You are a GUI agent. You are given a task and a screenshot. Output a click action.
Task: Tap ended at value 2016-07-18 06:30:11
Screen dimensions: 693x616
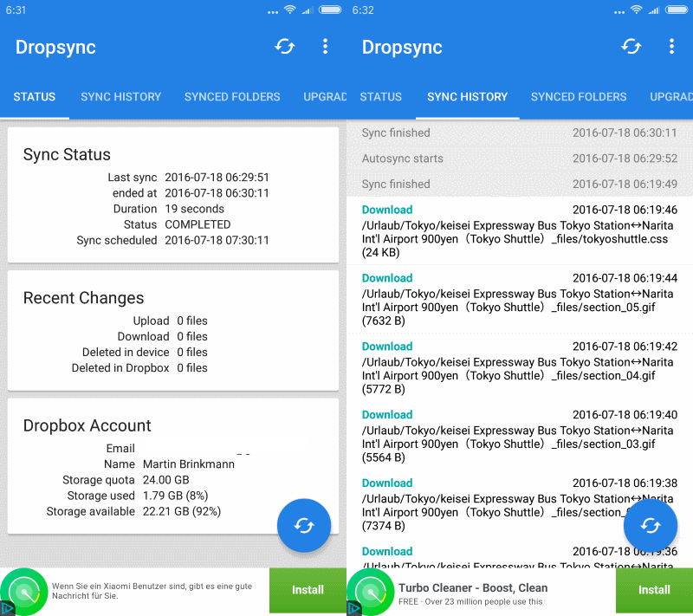(217, 193)
